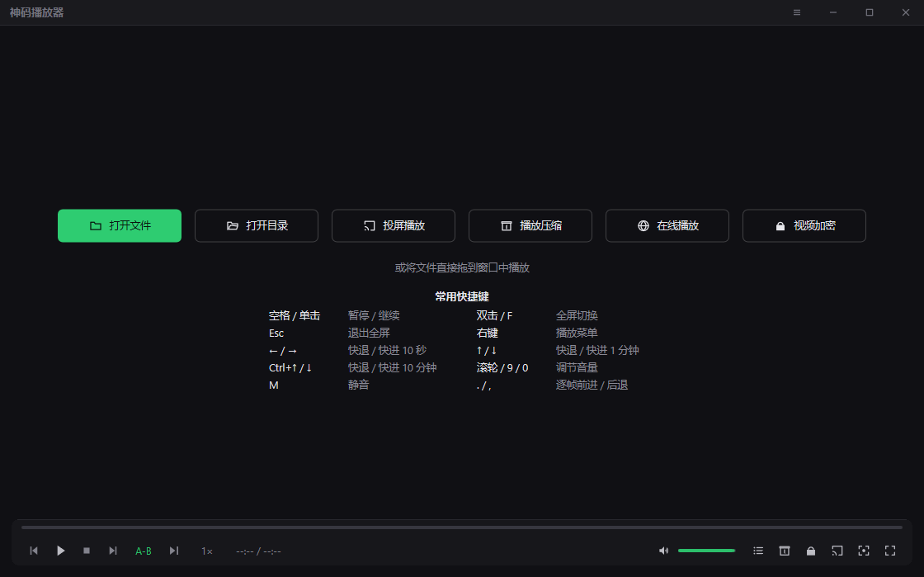The image size is (924, 577).
Task: Click the 快退 / 快进 10 秒 description
Action: [387, 350]
